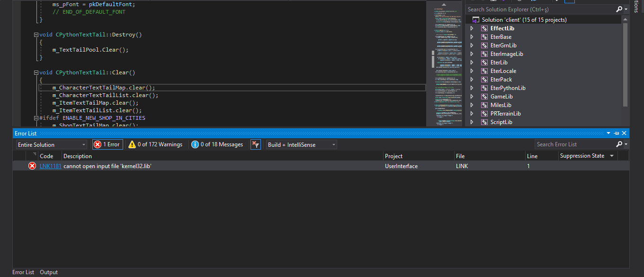This screenshot has height=277, width=644.
Task: Toggle the 0 of 172 Warnings filter
Action: [x=155, y=144]
